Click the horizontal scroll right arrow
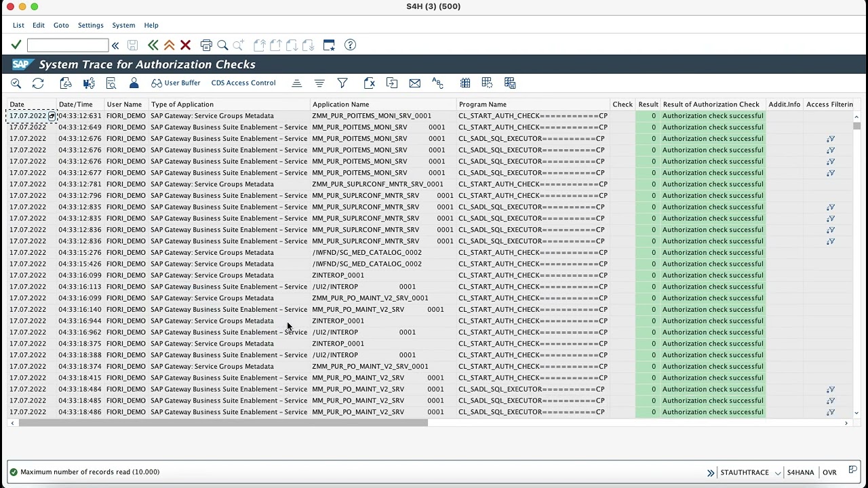 pos(846,423)
